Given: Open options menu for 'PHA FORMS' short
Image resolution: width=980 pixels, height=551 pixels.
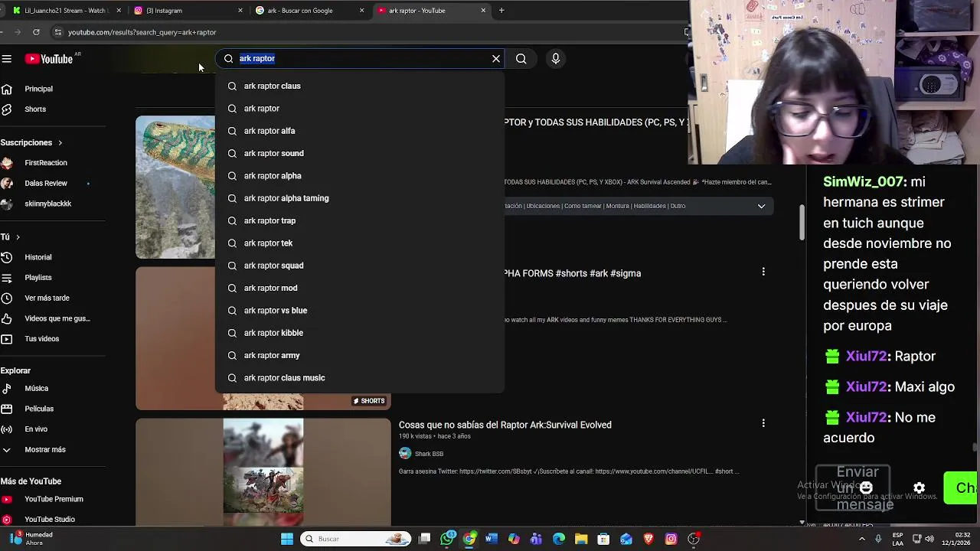Looking at the screenshot, I should point(763,272).
